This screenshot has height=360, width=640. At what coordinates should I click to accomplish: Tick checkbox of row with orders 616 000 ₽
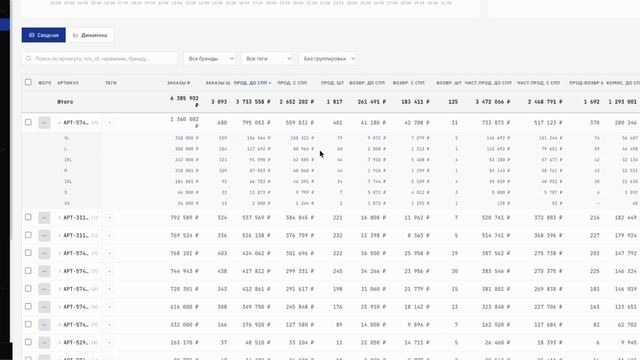pyautogui.click(x=28, y=307)
